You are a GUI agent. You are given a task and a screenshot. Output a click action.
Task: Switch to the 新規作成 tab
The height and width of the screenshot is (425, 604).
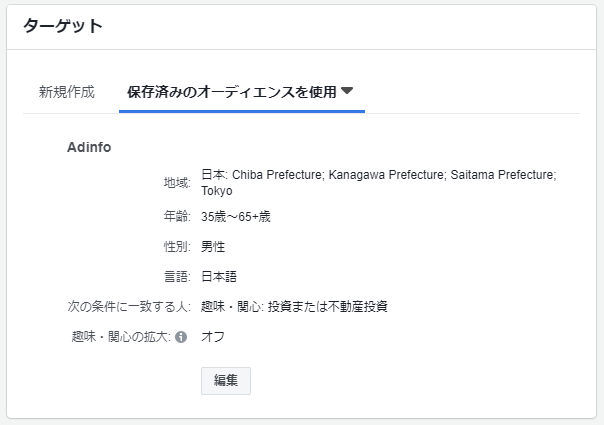click(67, 92)
